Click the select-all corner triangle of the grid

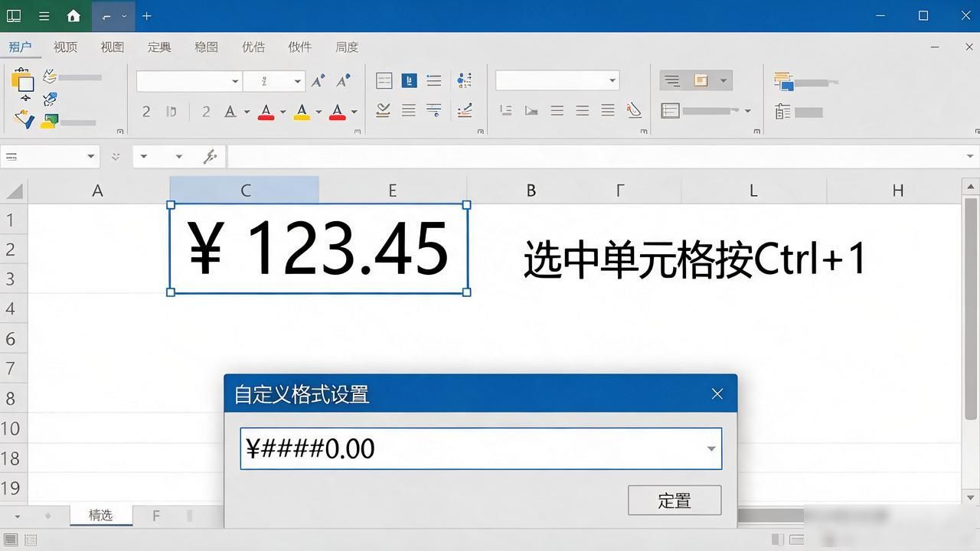click(15, 191)
